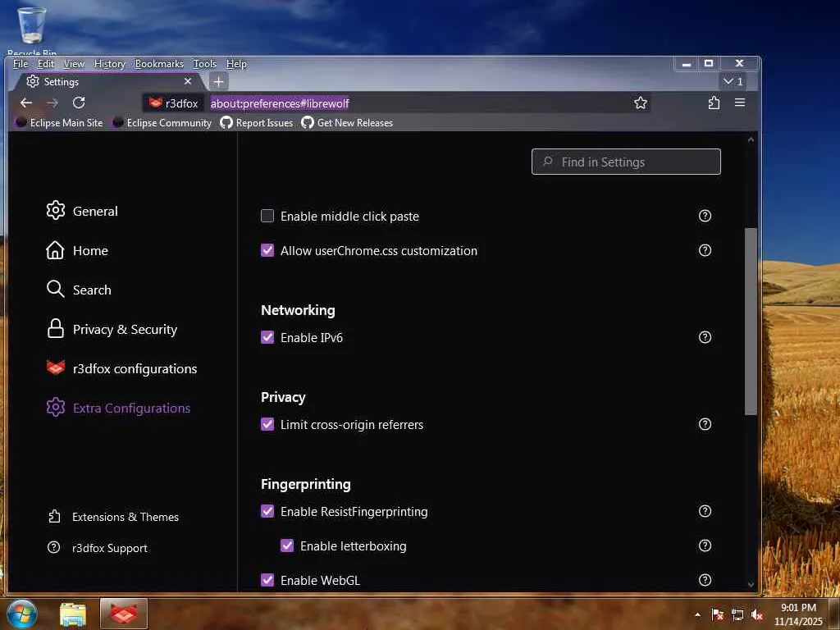The image size is (840, 630).
Task: Open the Tools menu
Action: click(x=204, y=64)
